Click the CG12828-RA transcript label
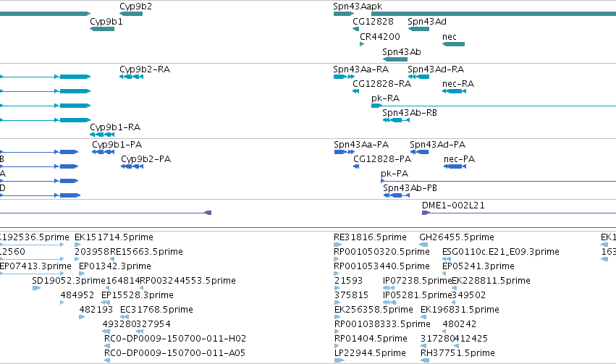The image size is (616, 364). pyautogui.click(x=382, y=84)
